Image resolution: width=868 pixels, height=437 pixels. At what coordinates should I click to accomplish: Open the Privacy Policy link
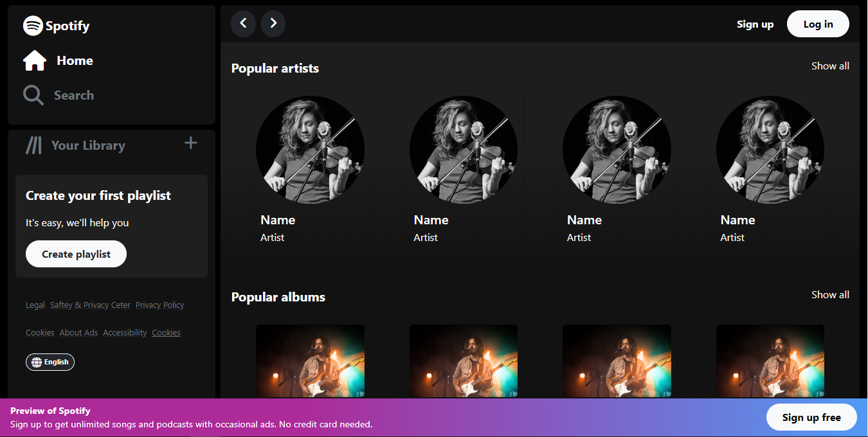160,305
